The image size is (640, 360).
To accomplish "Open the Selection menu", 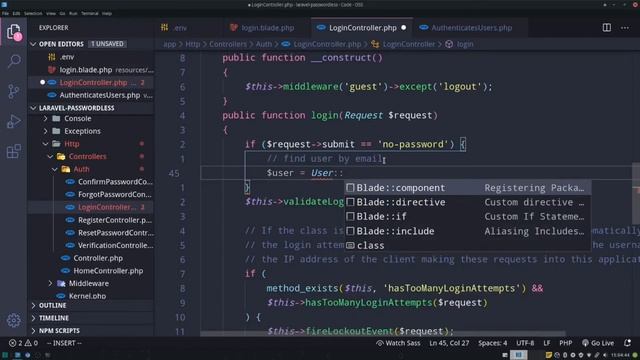I will click(x=33, y=13).
